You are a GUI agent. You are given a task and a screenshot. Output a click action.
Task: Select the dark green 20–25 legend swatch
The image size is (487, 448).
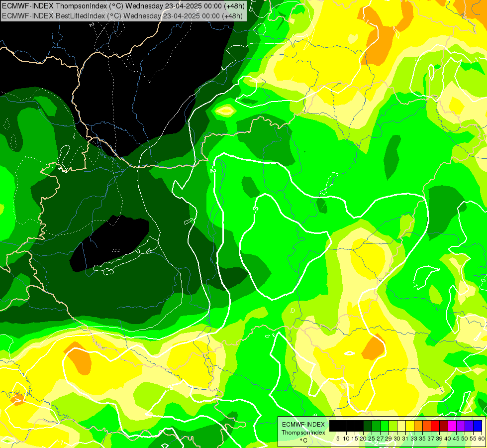[368, 426]
